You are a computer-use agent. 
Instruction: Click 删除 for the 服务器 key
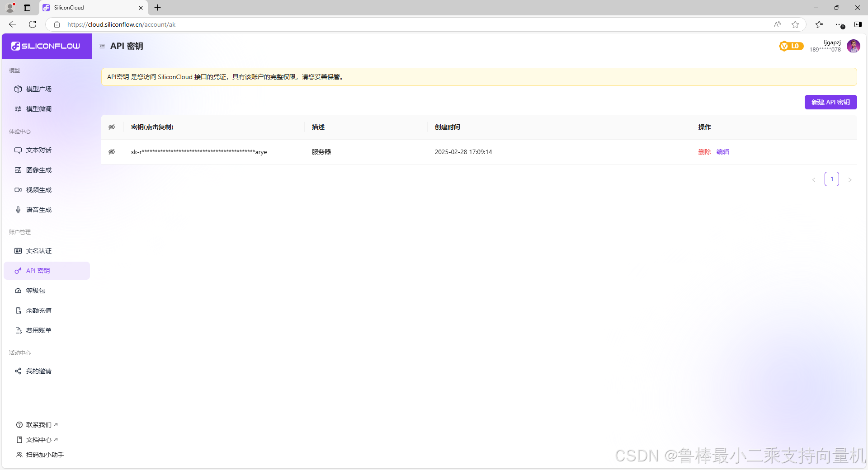point(704,152)
